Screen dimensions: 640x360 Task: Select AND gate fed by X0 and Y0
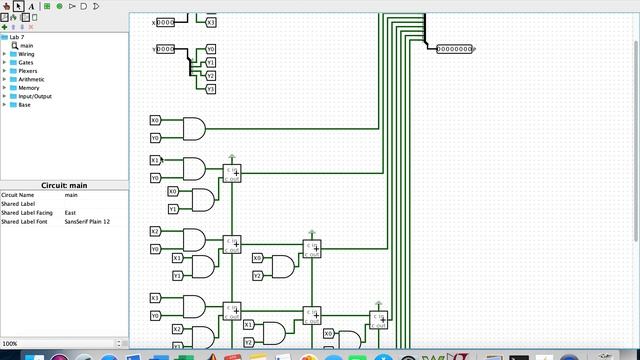(x=194, y=129)
